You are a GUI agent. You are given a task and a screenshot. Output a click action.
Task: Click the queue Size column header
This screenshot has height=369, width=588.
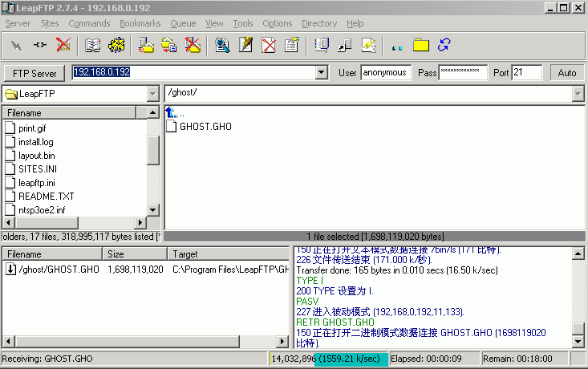click(135, 253)
